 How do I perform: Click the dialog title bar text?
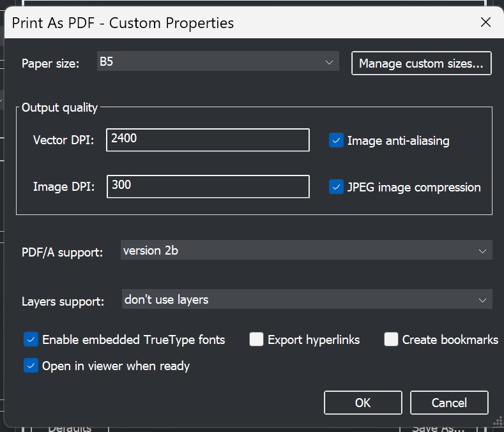[123, 23]
